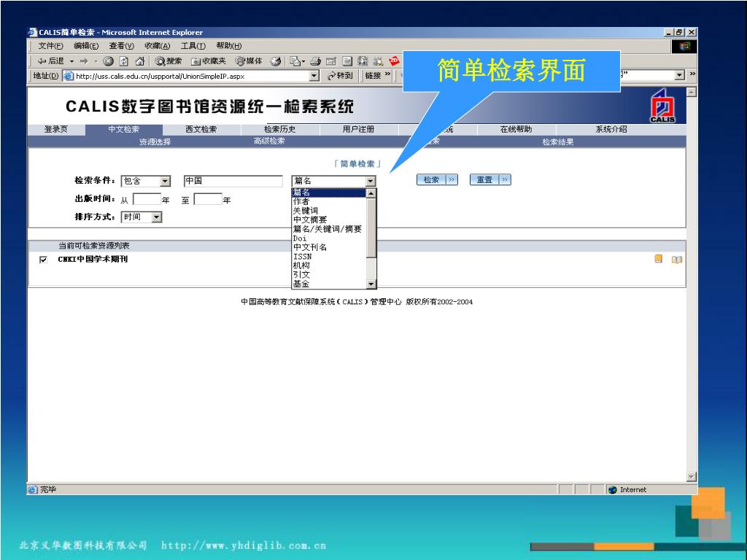Open the Favorites (收藏夹) toolbar button
The height and width of the screenshot is (560, 747).
pos(208,61)
